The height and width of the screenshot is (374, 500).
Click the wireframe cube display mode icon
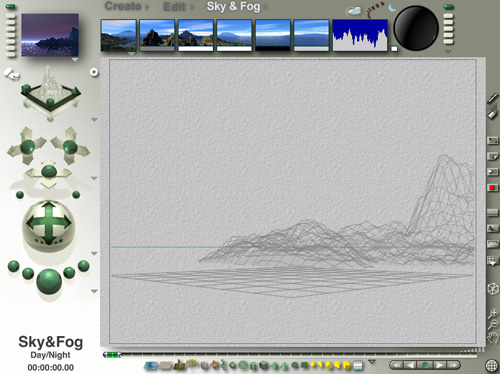(493, 289)
